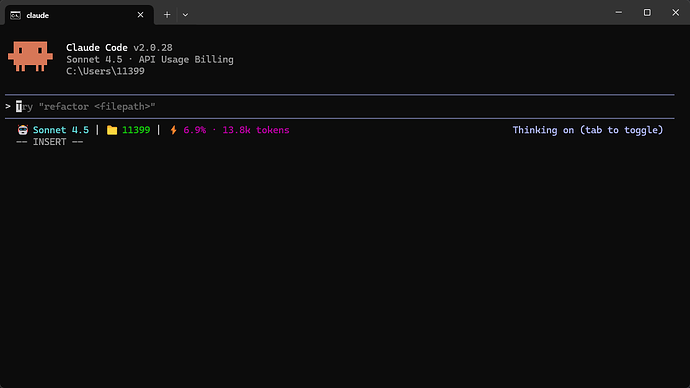Click the Sonnet 4.5 model face icon

tap(22, 130)
